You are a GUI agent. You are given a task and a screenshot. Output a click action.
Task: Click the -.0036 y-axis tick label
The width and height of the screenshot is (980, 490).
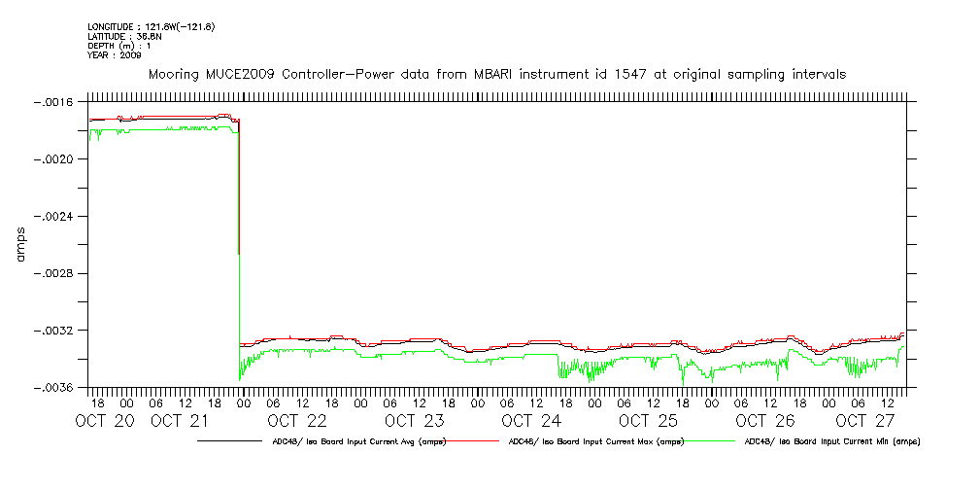[54, 388]
